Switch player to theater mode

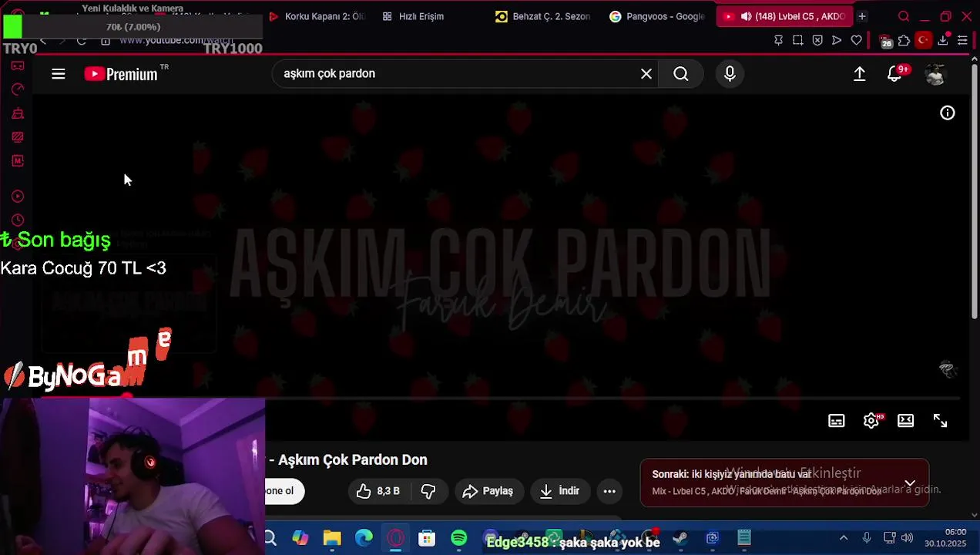coord(906,421)
